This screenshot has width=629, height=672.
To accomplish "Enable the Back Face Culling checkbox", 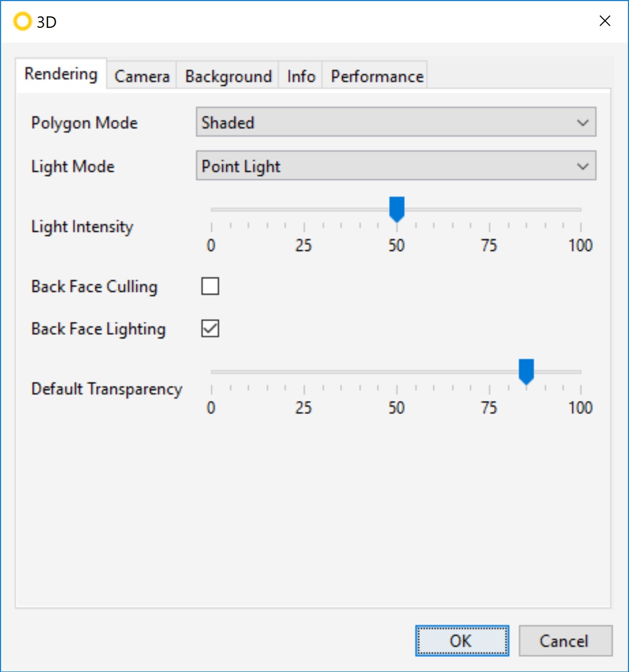I will tap(210, 286).
